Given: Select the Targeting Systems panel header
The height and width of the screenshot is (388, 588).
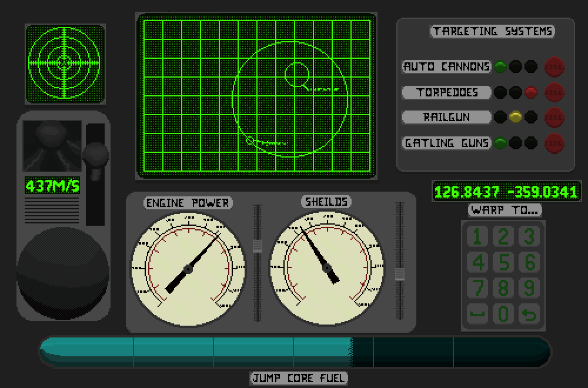Looking at the screenshot, I should 493,31.
